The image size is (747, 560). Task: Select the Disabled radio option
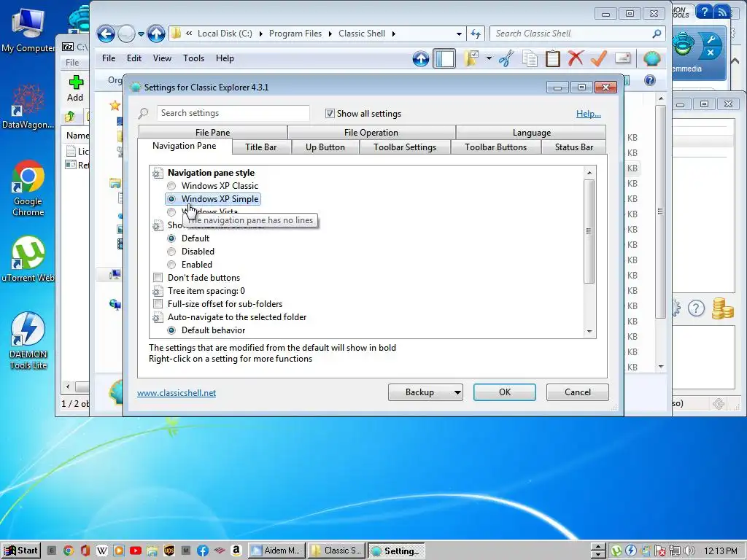point(171,252)
